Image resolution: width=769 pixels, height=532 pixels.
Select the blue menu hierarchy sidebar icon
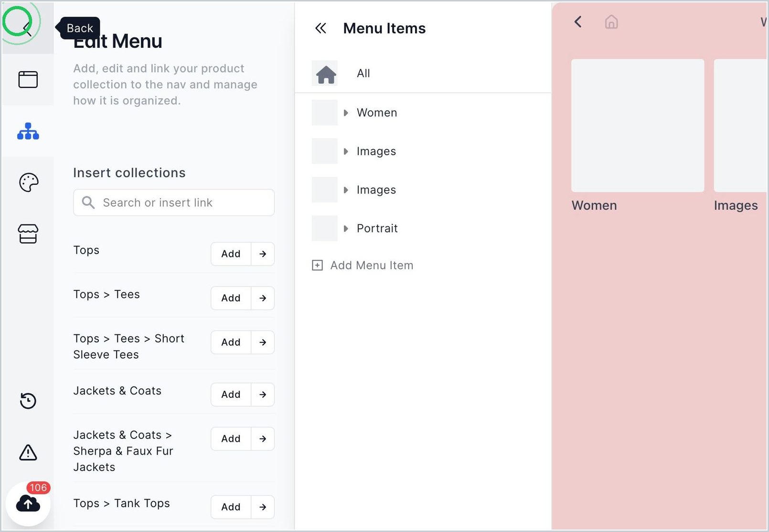point(28,131)
